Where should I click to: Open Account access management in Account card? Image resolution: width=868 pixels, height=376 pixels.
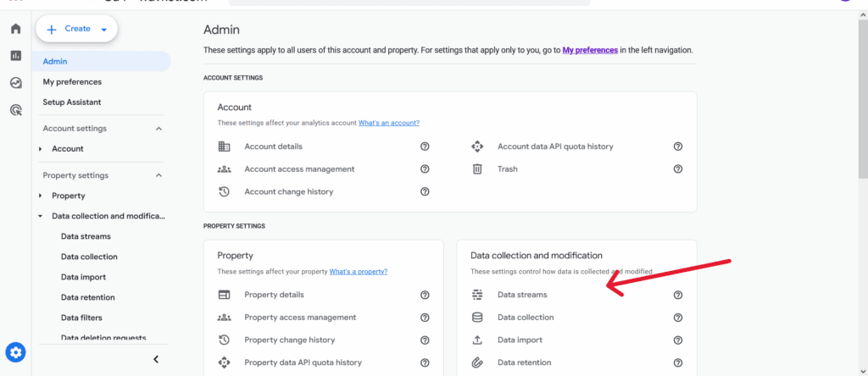(299, 169)
